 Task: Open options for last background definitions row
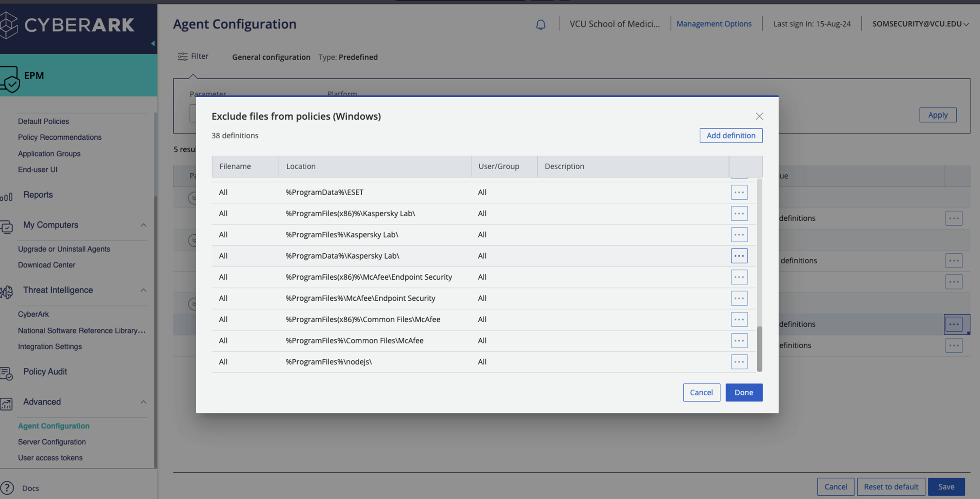tap(953, 345)
